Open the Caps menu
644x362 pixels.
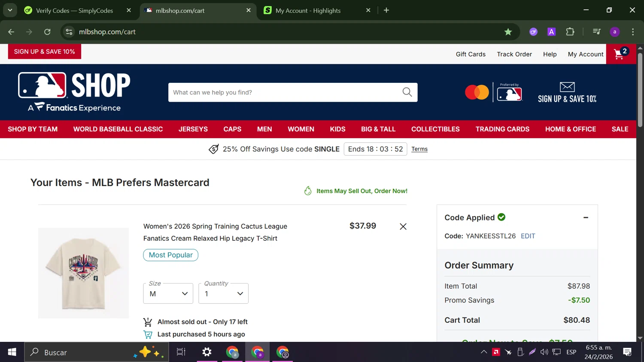tap(232, 129)
